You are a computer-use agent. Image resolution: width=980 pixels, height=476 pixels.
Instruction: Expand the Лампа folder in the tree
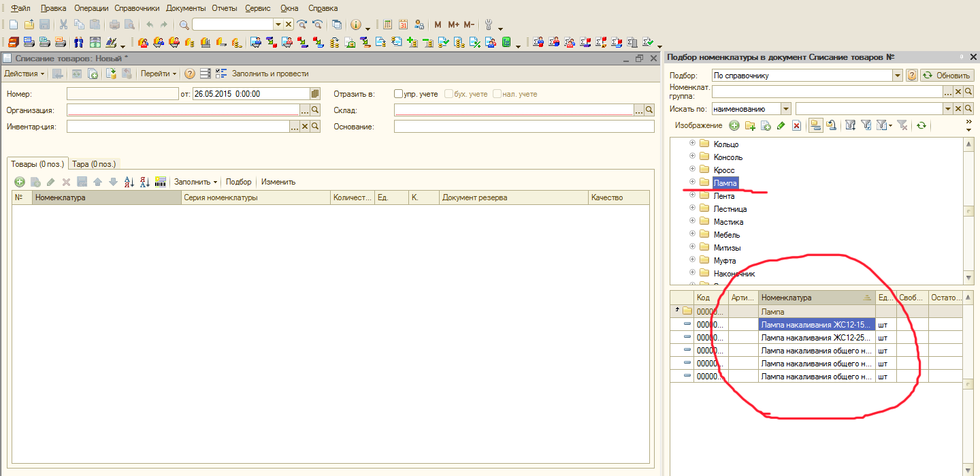693,182
